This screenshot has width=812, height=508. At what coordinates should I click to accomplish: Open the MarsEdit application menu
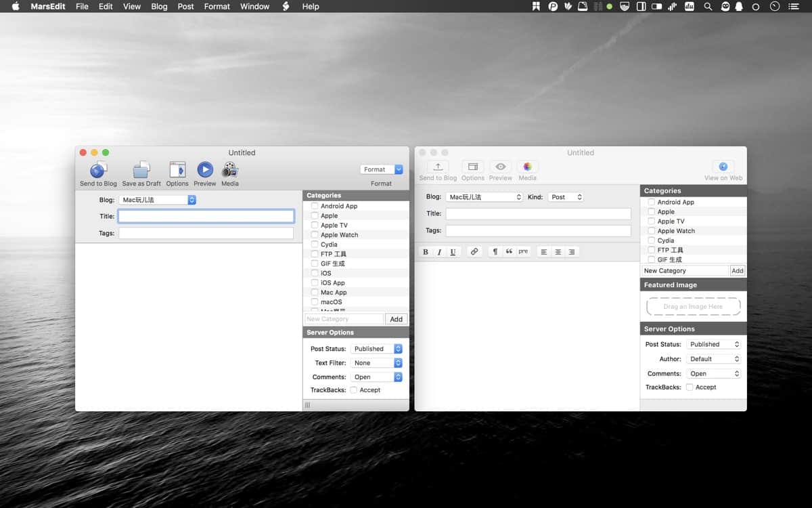(47, 6)
